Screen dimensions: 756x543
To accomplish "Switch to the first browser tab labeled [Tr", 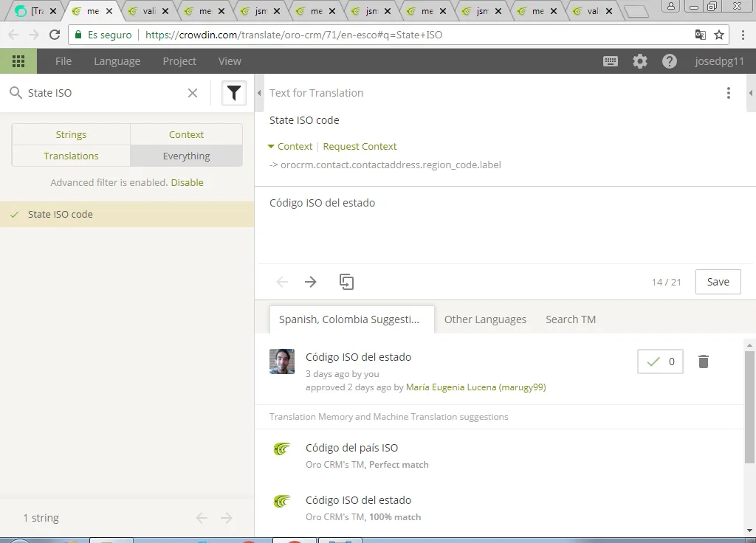I will click(35, 11).
